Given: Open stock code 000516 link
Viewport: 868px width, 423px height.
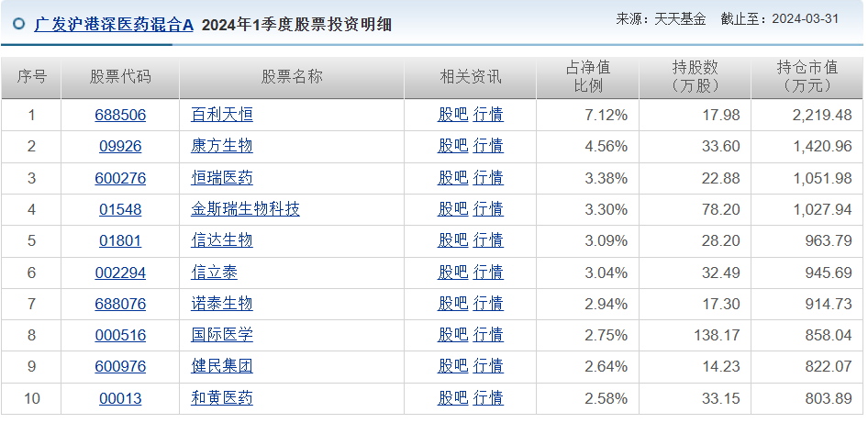Looking at the screenshot, I should coord(120,335).
